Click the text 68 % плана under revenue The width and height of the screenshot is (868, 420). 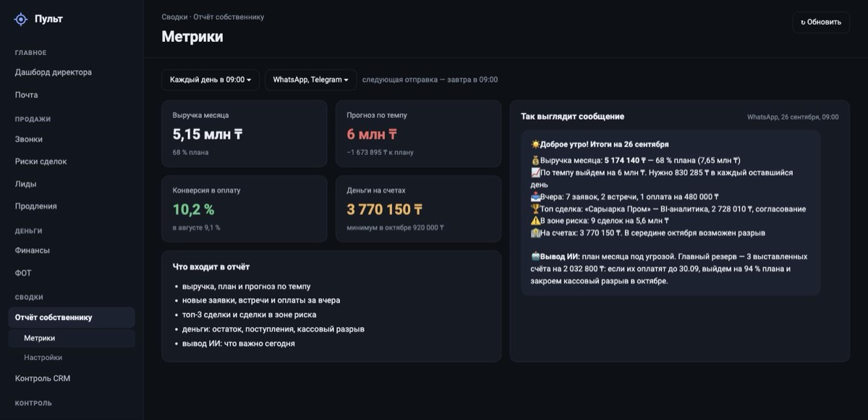191,152
